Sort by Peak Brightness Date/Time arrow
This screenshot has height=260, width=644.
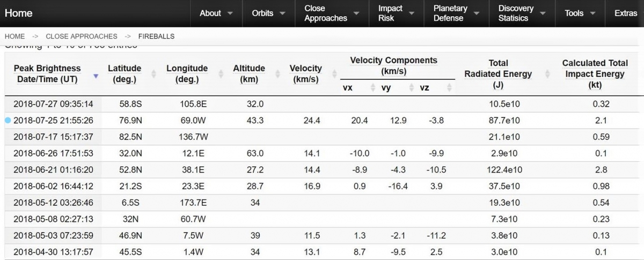coord(96,76)
